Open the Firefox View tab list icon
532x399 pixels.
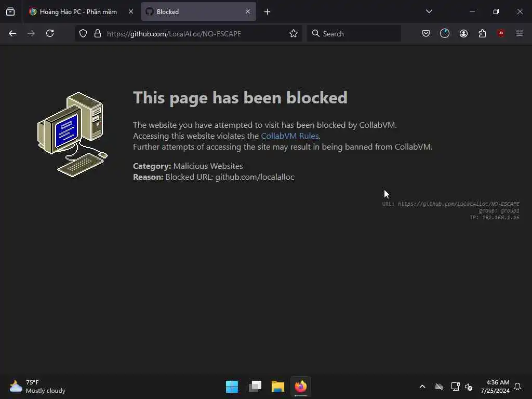pos(10,11)
